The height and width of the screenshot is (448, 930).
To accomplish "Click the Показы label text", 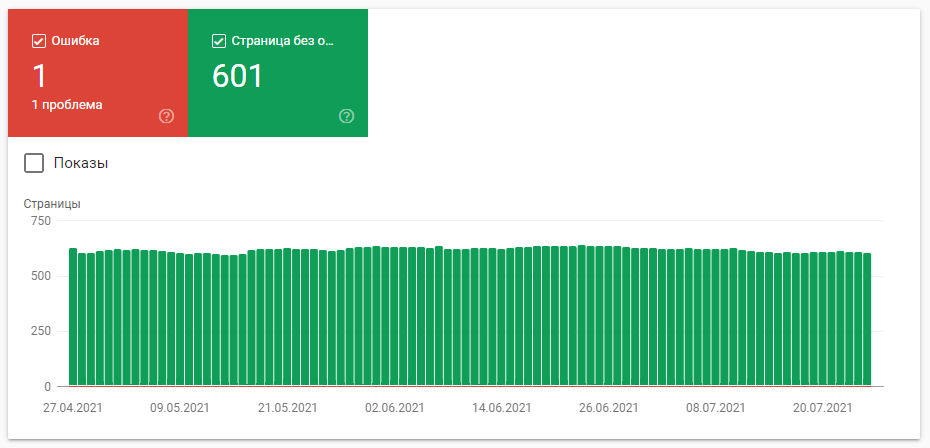I will click(x=80, y=163).
